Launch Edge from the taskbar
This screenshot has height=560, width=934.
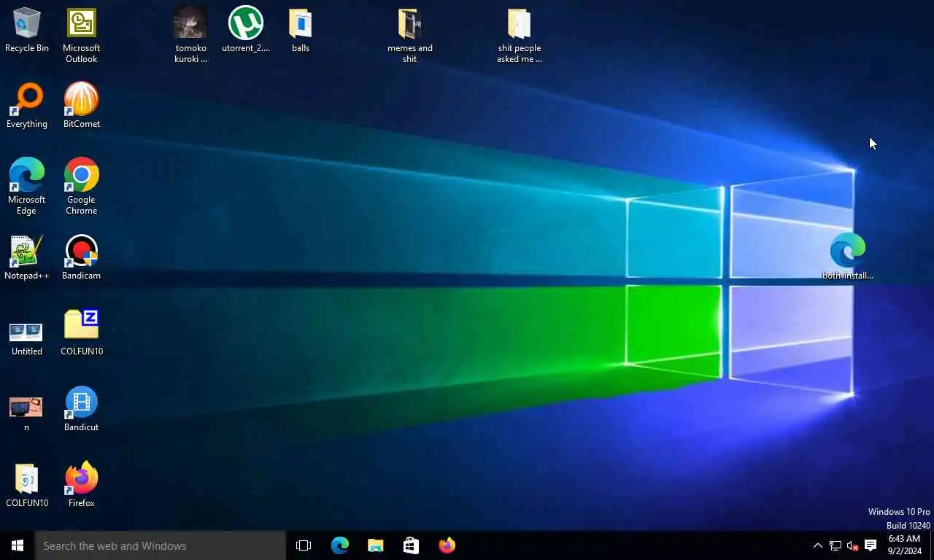click(340, 545)
